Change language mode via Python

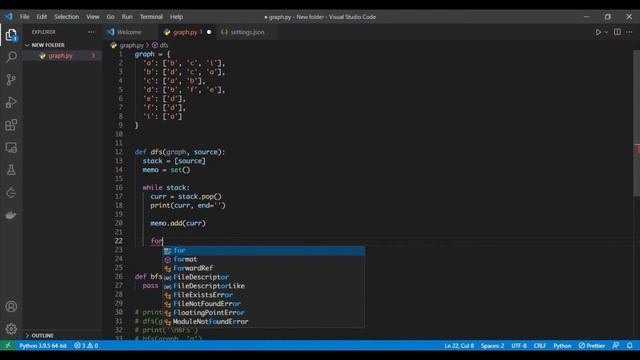click(x=562, y=346)
